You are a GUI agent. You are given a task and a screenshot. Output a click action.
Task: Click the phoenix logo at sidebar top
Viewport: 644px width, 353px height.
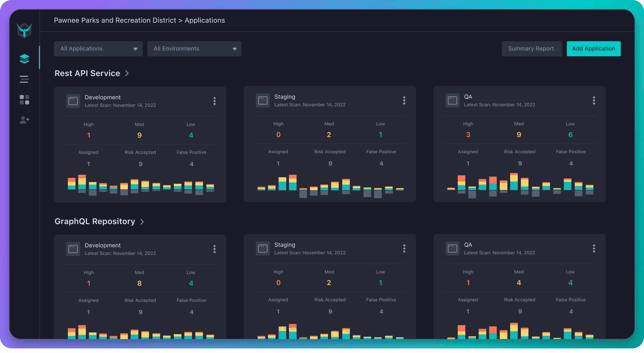coord(25,30)
